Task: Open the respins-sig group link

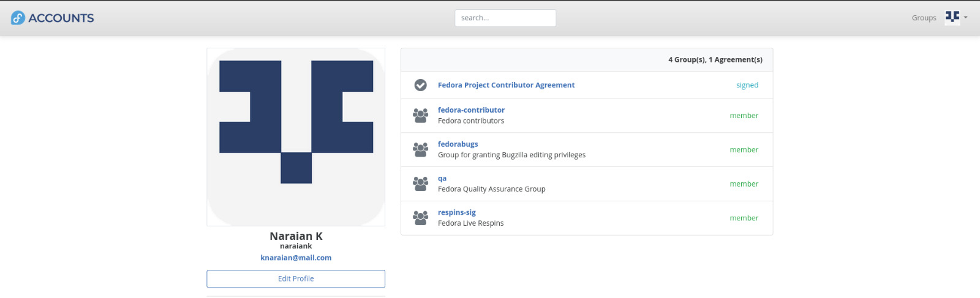Action: 456,213
